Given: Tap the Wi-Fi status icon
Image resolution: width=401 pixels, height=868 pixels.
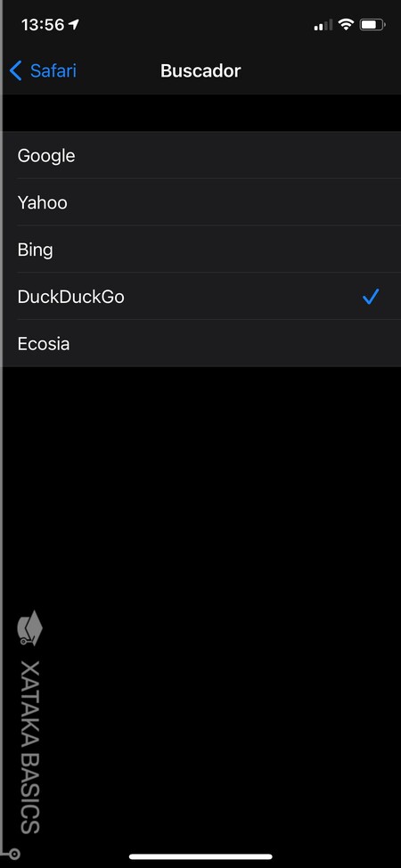Looking at the screenshot, I should click(346, 24).
